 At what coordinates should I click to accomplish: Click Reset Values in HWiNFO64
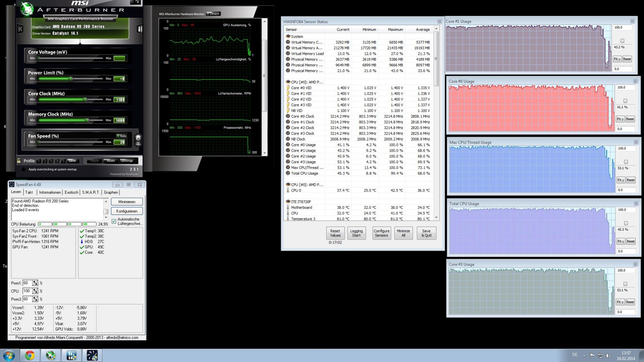335,233
